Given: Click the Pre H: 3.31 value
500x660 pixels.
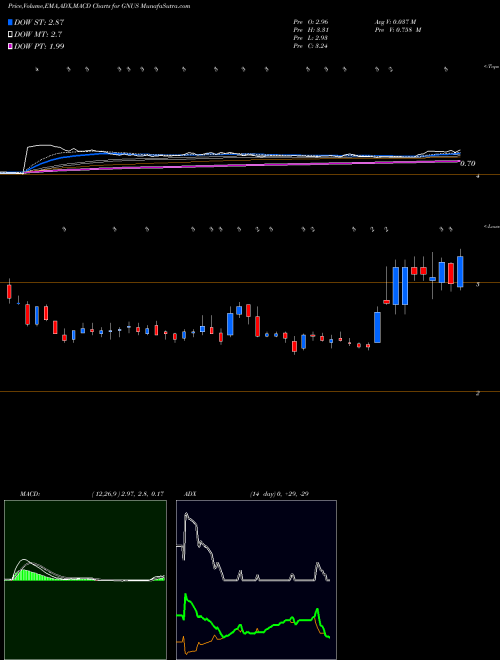Looking at the screenshot, I should [x=311, y=30].
